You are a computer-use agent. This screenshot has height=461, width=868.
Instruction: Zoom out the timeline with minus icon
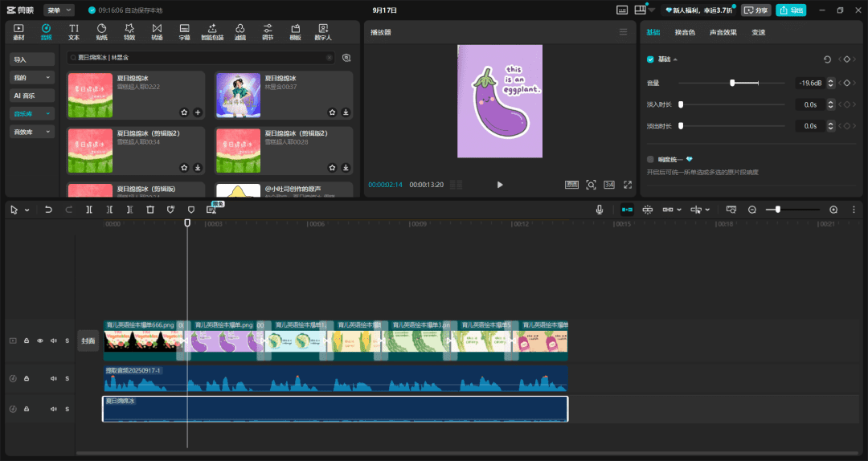coord(751,210)
